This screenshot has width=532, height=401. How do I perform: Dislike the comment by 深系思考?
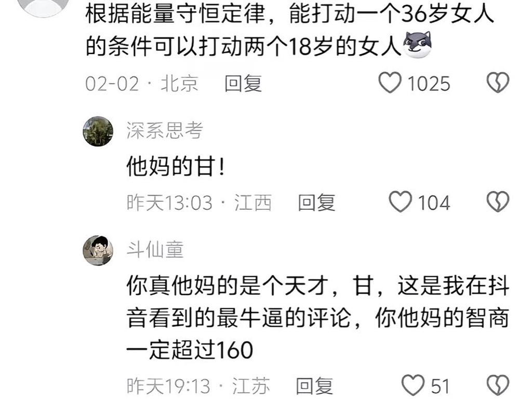(498, 202)
